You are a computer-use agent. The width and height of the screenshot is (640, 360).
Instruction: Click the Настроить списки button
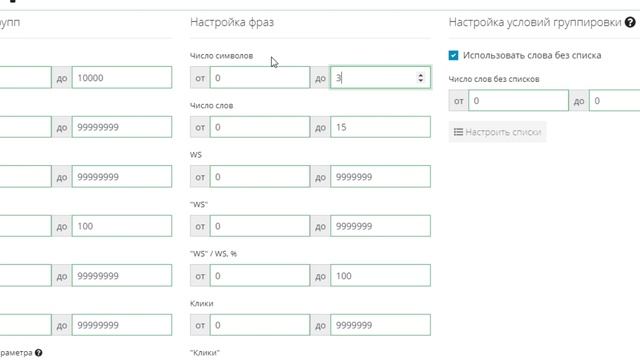[497, 132]
